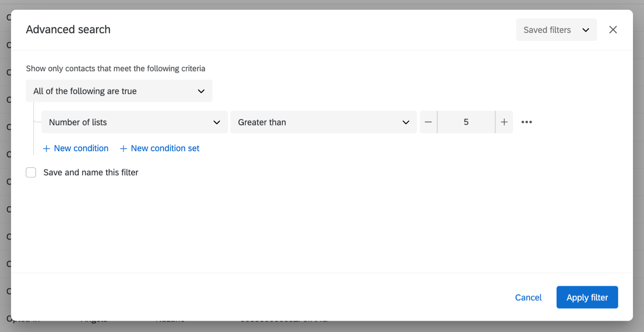Check the Save and name this filter box
Viewport: 644px width, 332px height.
tap(31, 172)
